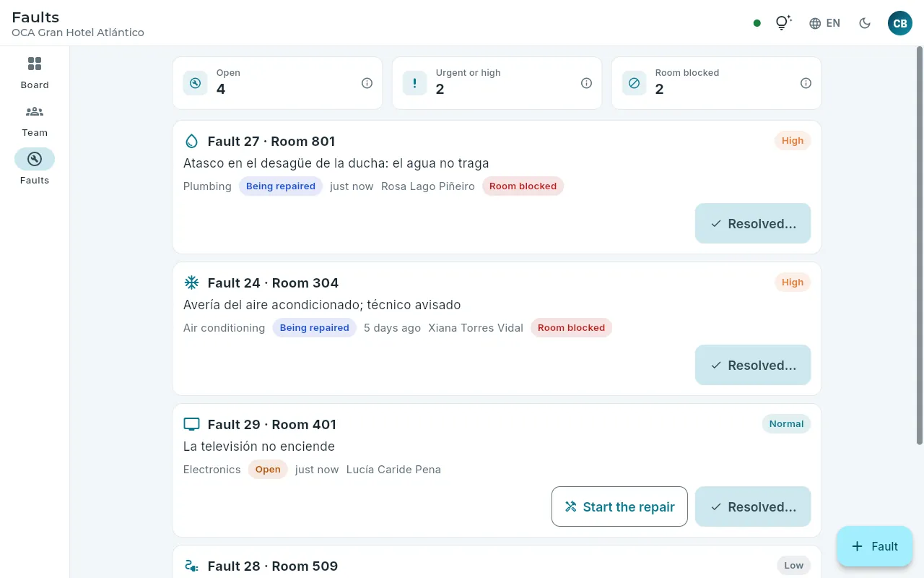Show info for the Urgent or high counter
924x578 pixels.
(586, 83)
